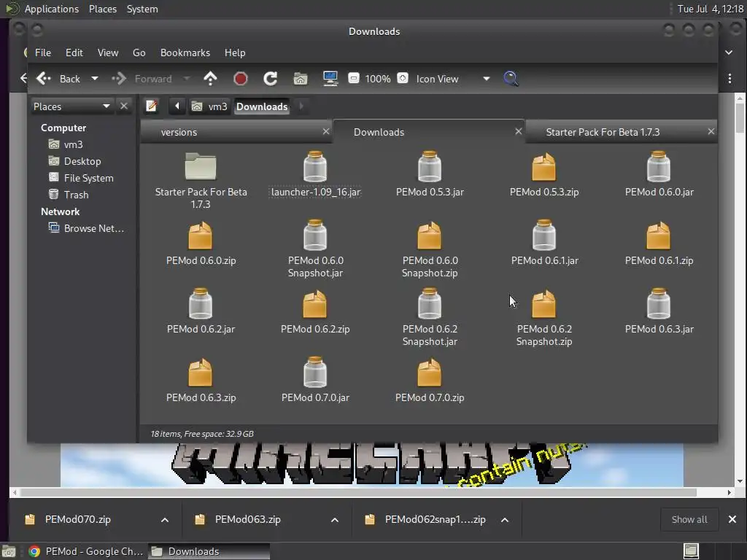Click vm3 path bar button
747x560 pixels.
(210, 106)
